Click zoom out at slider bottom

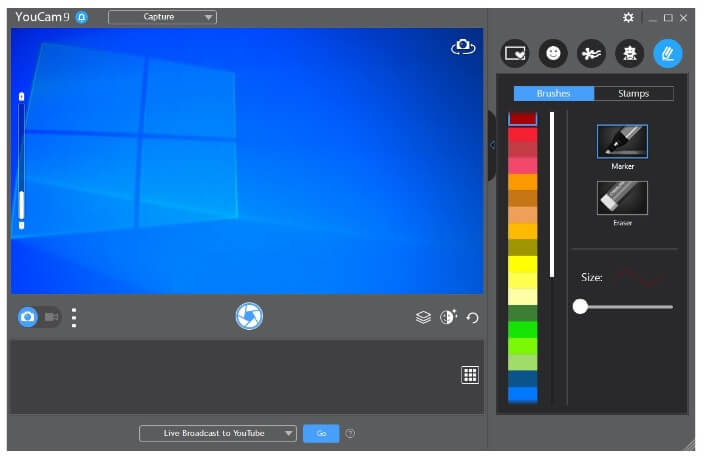click(22, 225)
